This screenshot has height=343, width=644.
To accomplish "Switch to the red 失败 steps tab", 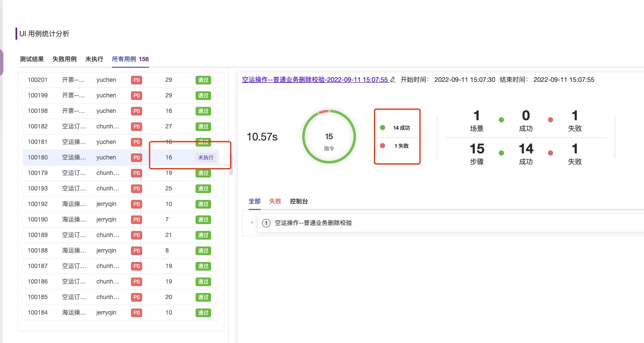I will (x=275, y=201).
